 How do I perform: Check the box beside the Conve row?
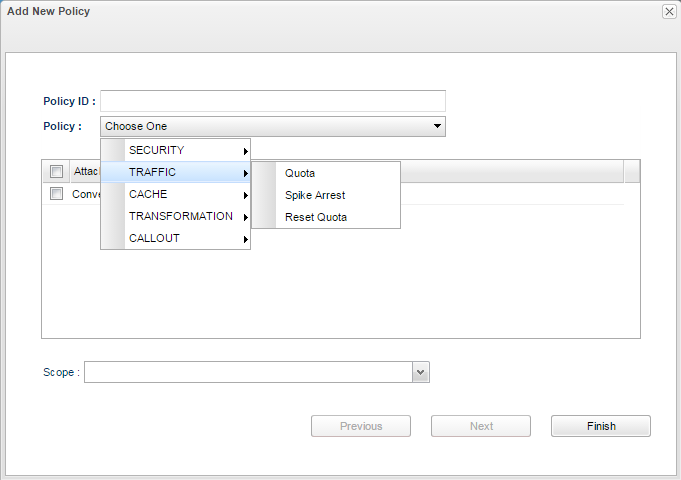click(56, 194)
